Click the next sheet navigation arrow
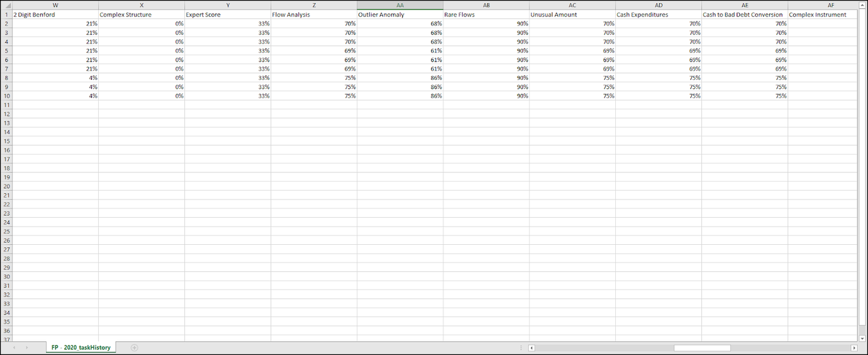Viewport: 868px width, 355px height. pyautogui.click(x=26, y=347)
